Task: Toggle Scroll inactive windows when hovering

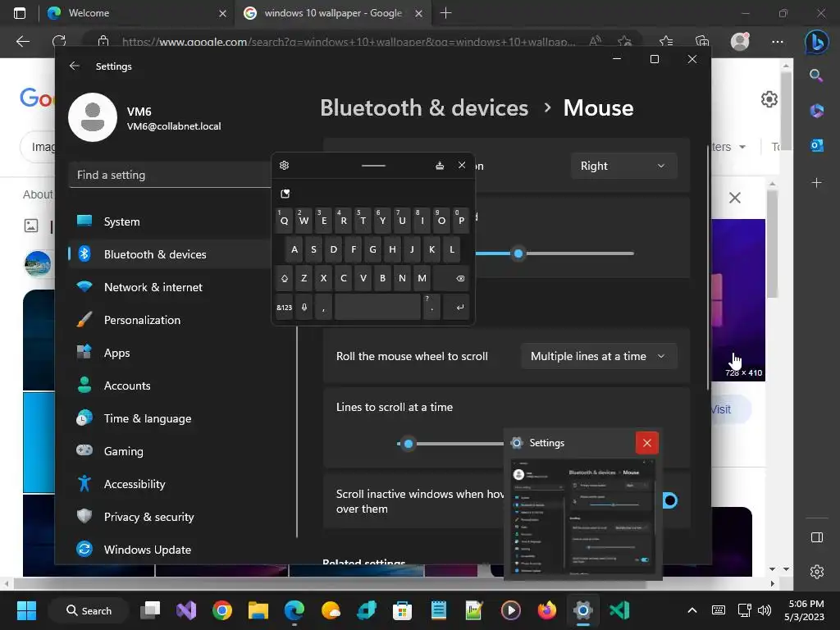Action: click(x=669, y=500)
